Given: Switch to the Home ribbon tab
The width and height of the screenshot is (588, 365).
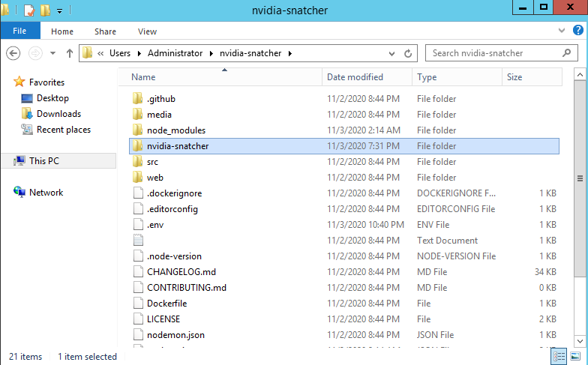Looking at the screenshot, I should [x=62, y=31].
